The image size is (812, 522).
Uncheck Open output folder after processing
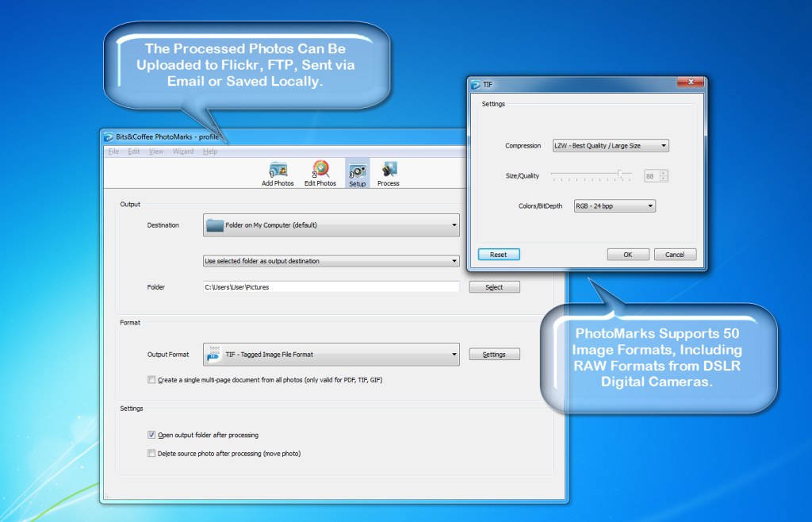[151, 435]
